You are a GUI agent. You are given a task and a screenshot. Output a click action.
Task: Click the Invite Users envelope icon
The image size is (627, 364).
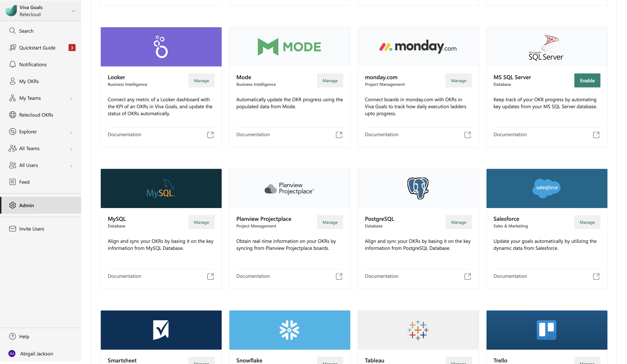pyautogui.click(x=12, y=229)
